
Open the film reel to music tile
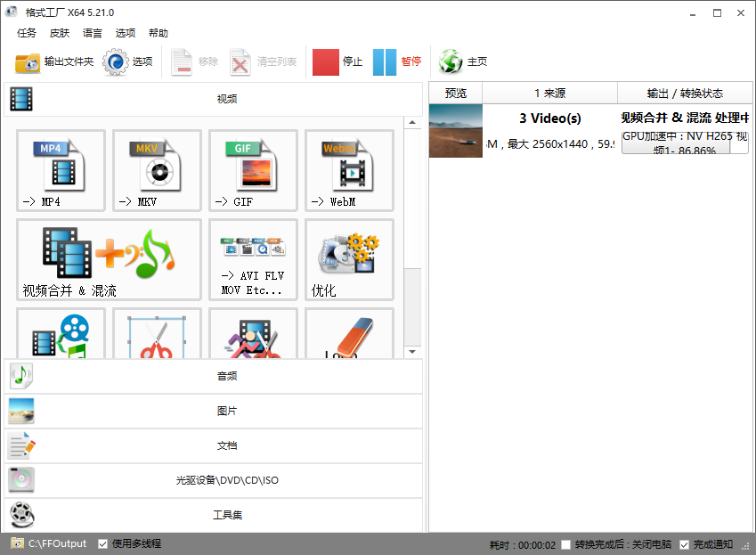pyautogui.click(x=61, y=334)
